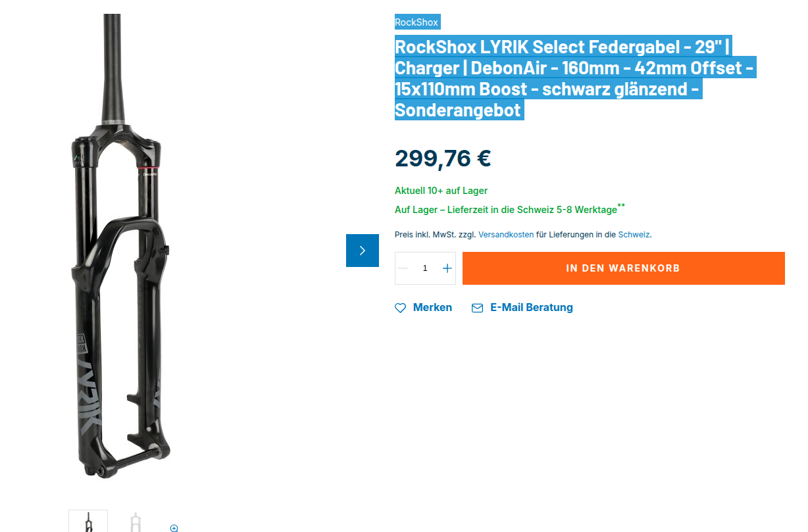Open the E-Mail Beratung text link

532,308
